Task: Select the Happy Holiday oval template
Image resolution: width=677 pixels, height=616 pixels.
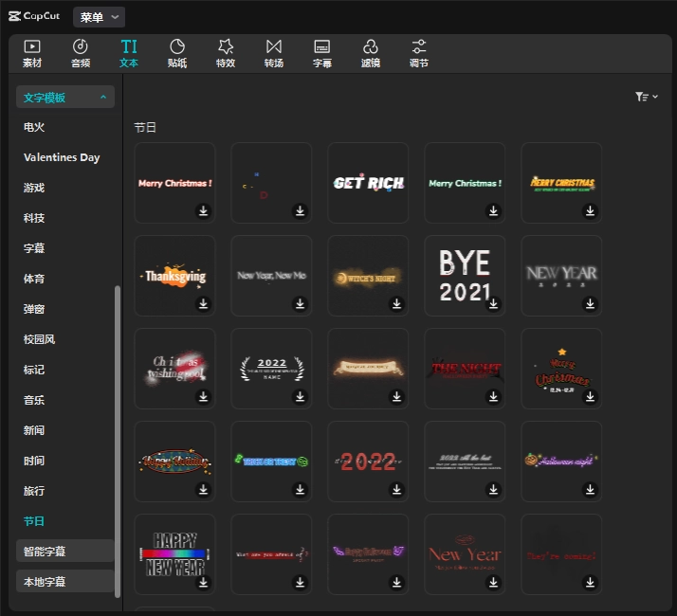Action: (174, 461)
